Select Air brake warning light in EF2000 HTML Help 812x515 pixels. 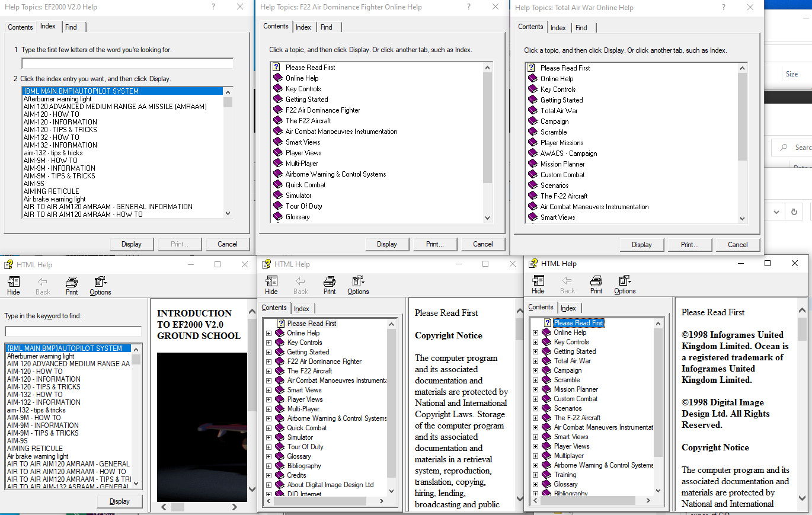click(38, 456)
